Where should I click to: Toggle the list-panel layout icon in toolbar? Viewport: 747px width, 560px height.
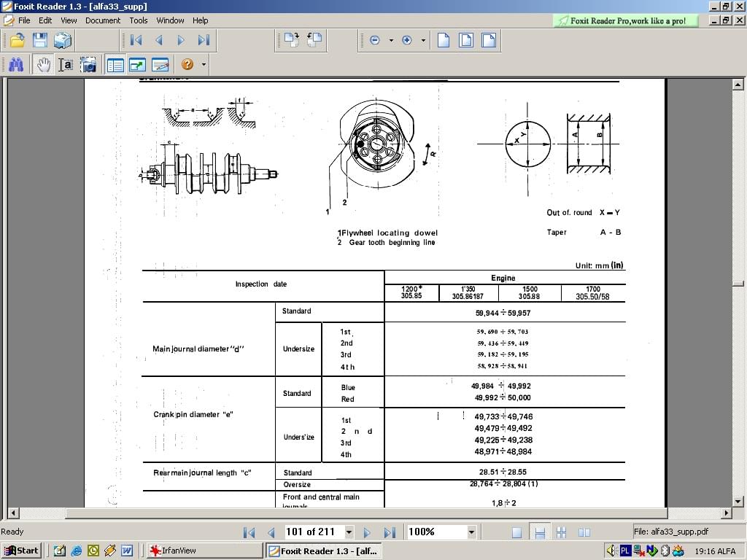[115, 64]
